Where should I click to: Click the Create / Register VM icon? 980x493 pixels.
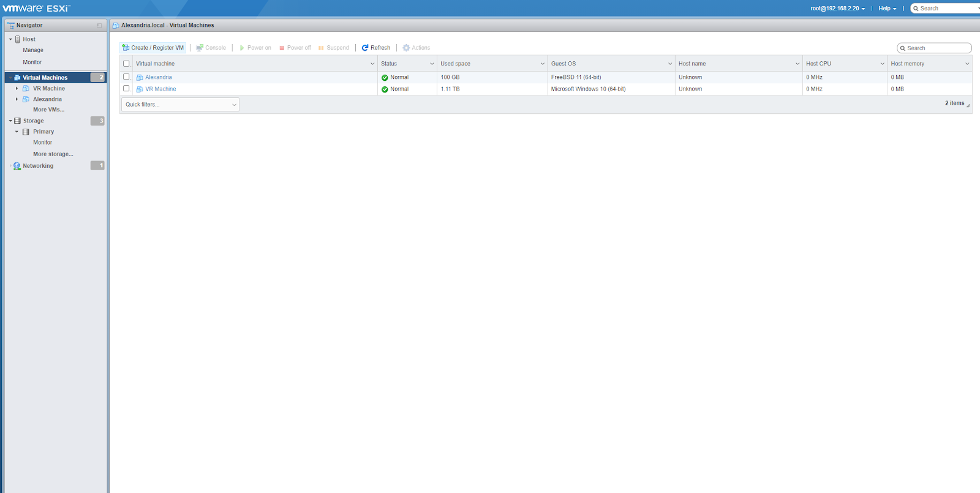click(x=126, y=48)
